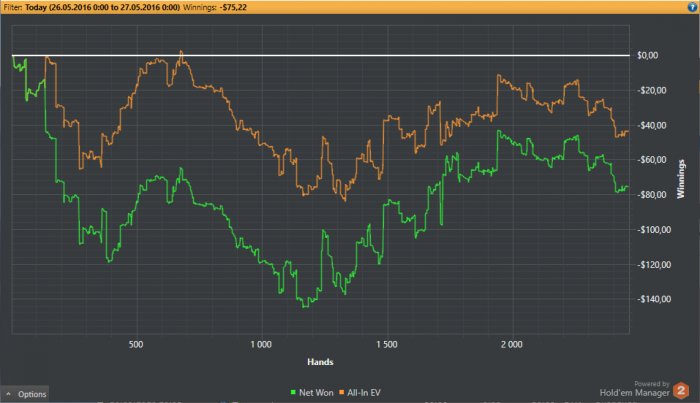Click the $0,00 axis label
Viewport: 700px width, 403px height.
pyautogui.click(x=647, y=55)
